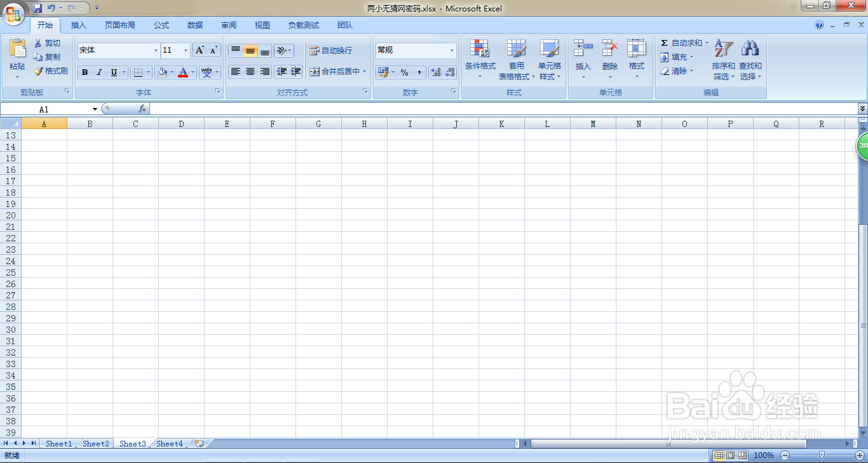Insert a new worksheet tab
Screen dimensions: 868x463
[x=199, y=443]
